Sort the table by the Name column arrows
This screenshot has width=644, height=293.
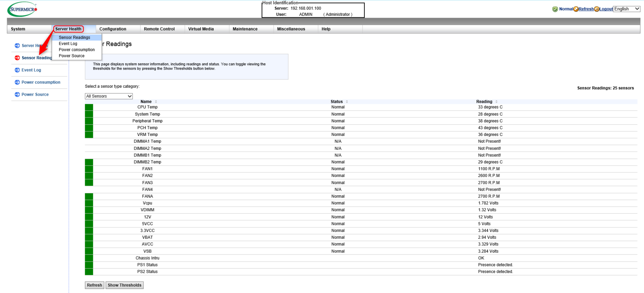coord(156,102)
